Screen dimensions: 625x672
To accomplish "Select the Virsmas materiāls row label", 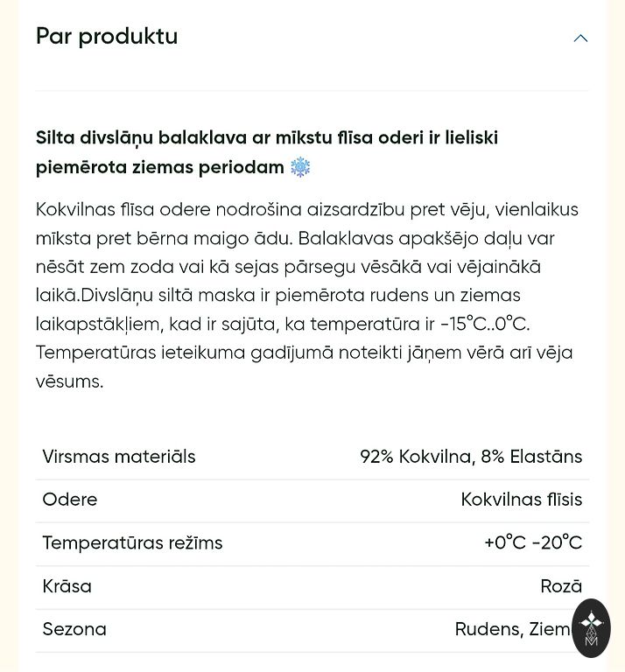I will pos(119,457).
